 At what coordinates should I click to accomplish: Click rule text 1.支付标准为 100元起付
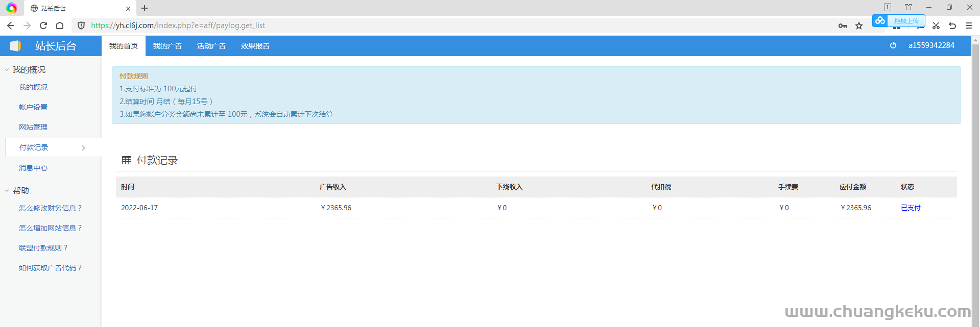pyautogui.click(x=158, y=89)
